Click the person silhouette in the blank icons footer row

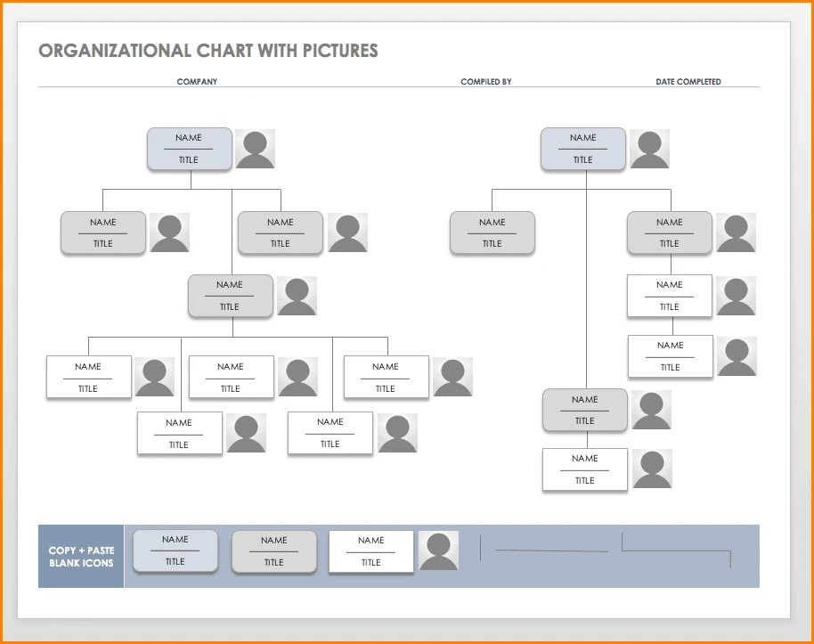[438, 551]
